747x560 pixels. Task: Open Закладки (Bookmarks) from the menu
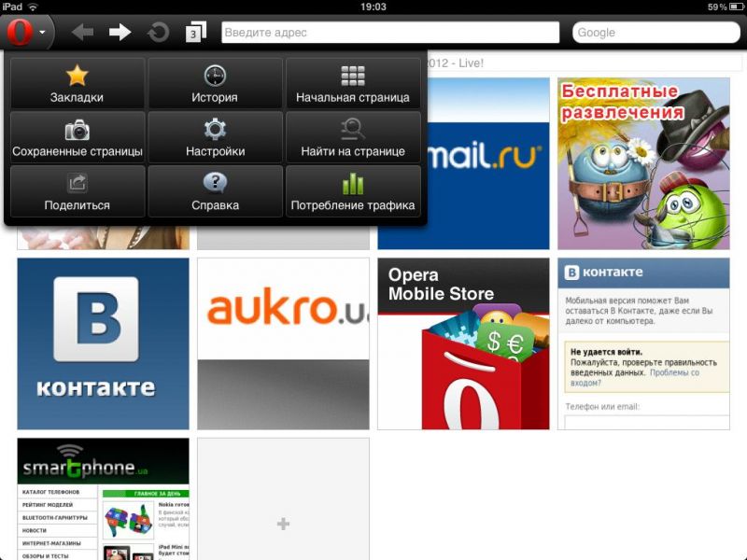click(78, 83)
